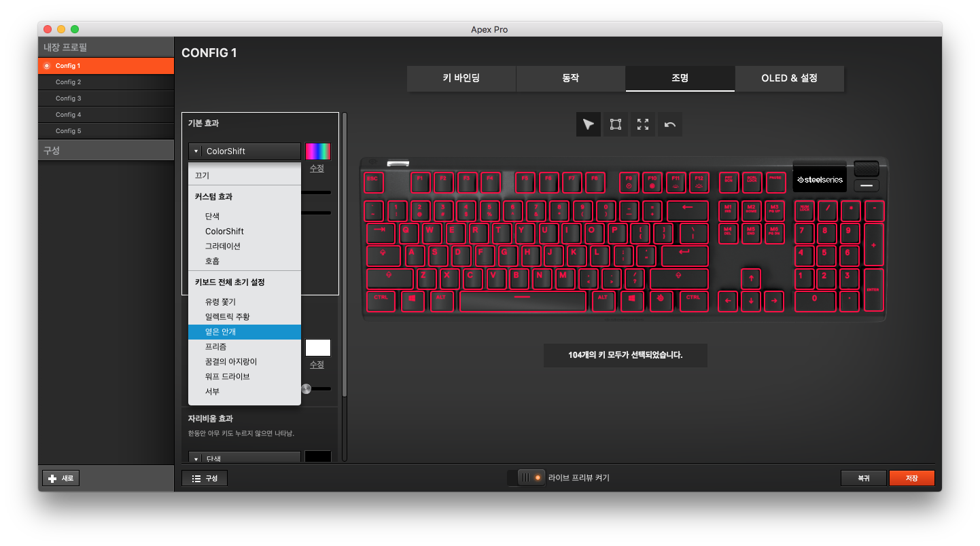Click 수정 link under rainbow swatch
This screenshot has width=980, height=546.
[x=317, y=168]
